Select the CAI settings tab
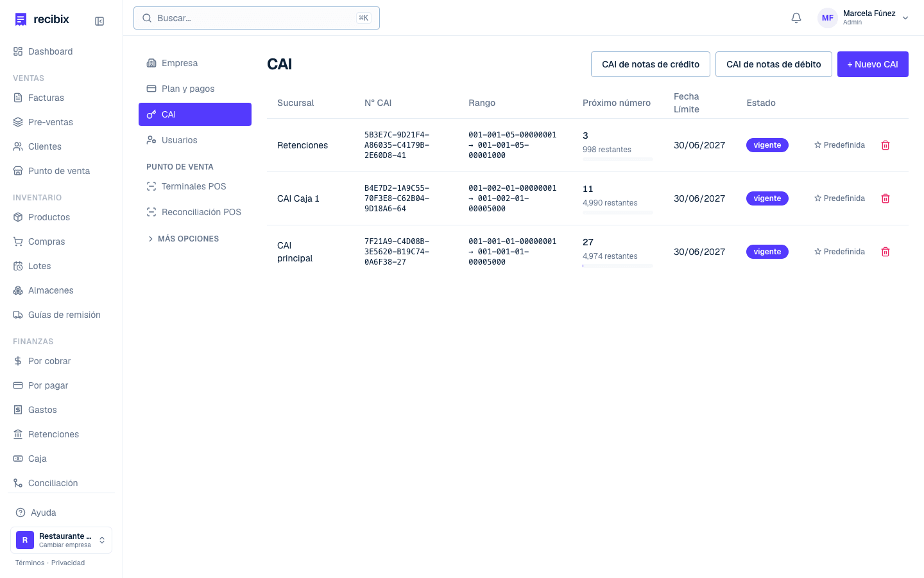Screen dimensions: 924x578 click(195, 114)
